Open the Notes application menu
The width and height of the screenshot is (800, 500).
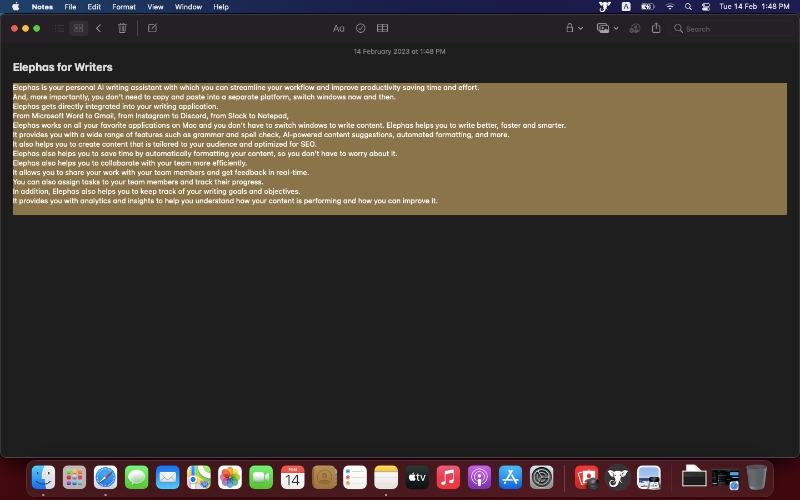click(42, 7)
